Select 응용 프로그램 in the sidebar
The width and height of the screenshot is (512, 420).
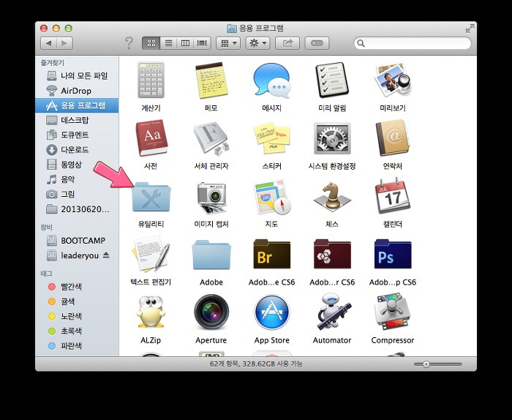(77, 105)
